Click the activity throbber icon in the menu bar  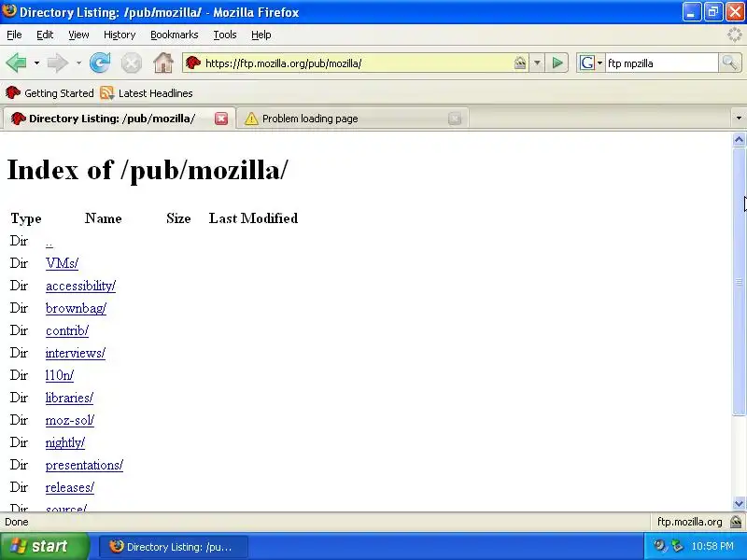[x=735, y=35]
